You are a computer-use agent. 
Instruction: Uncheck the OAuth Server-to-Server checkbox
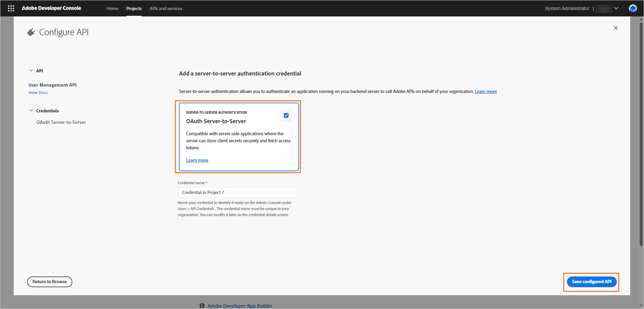click(x=286, y=115)
